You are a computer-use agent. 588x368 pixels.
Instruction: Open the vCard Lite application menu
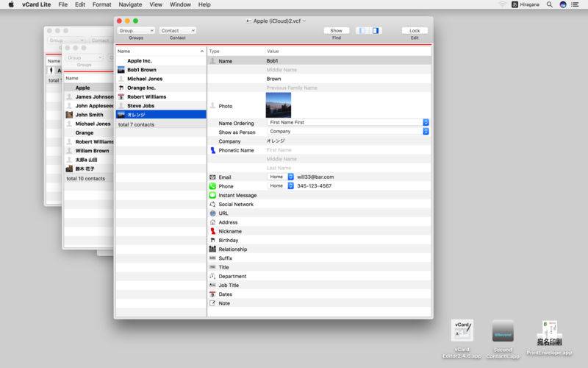pos(36,4)
